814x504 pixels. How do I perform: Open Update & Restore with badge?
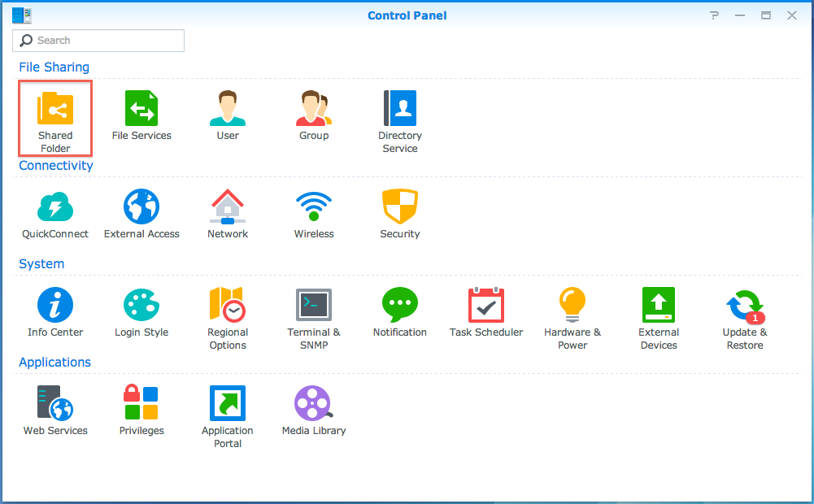(744, 307)
